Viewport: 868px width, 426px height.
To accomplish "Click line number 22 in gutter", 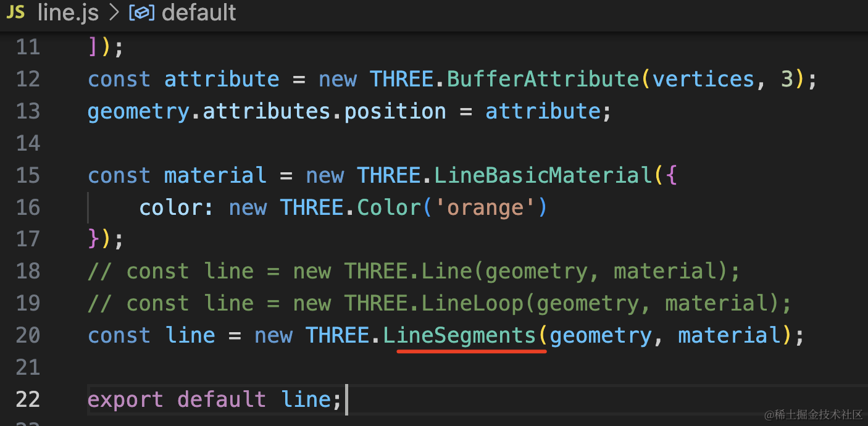I will pyautogui.click(x=28, y=399).
